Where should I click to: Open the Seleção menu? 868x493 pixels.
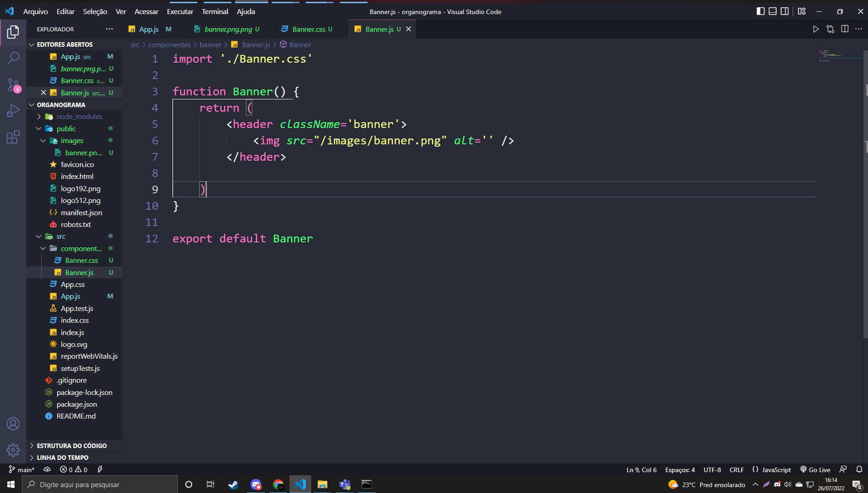coord(95,11)
